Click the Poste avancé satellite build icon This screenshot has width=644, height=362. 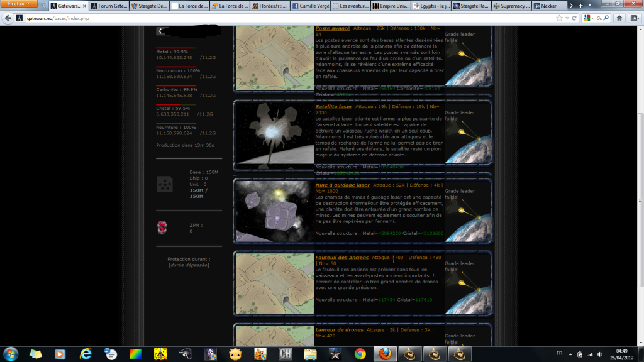click(468, 58)
